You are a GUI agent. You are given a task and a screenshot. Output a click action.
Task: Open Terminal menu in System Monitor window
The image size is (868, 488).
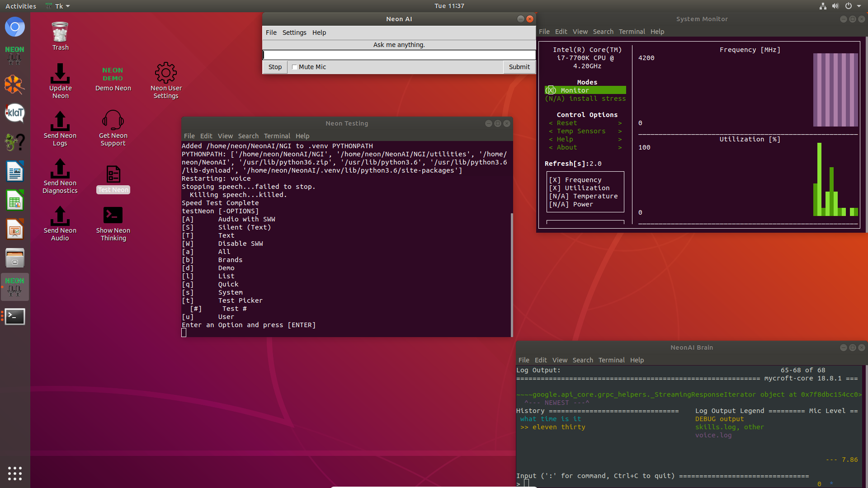point(632,32)
